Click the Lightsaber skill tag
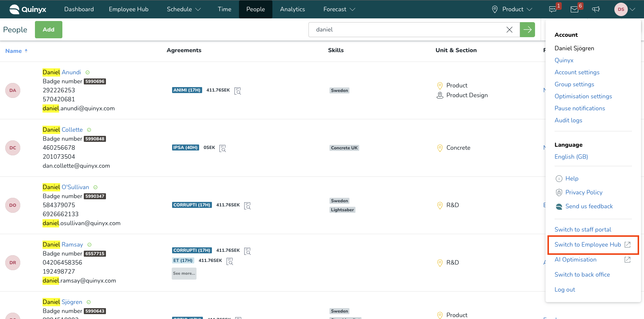This screenshot has height=319, width=644. [x=342, y=210]
